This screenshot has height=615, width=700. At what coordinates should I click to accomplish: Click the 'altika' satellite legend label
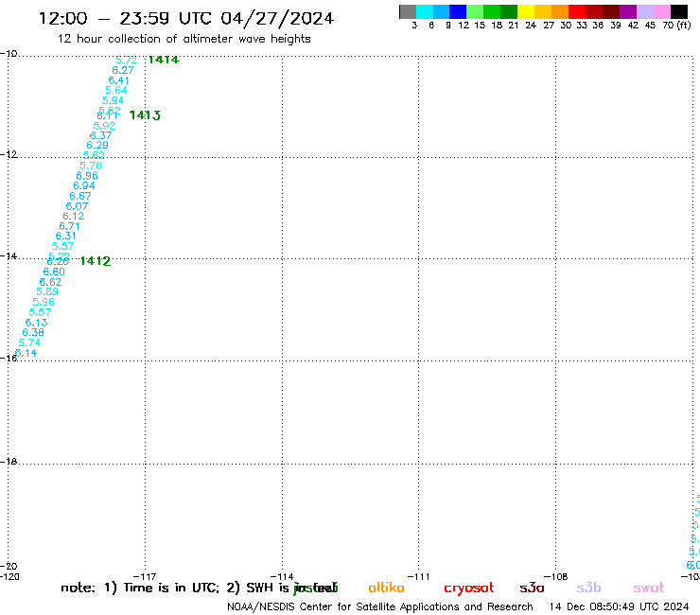point(386,588)
